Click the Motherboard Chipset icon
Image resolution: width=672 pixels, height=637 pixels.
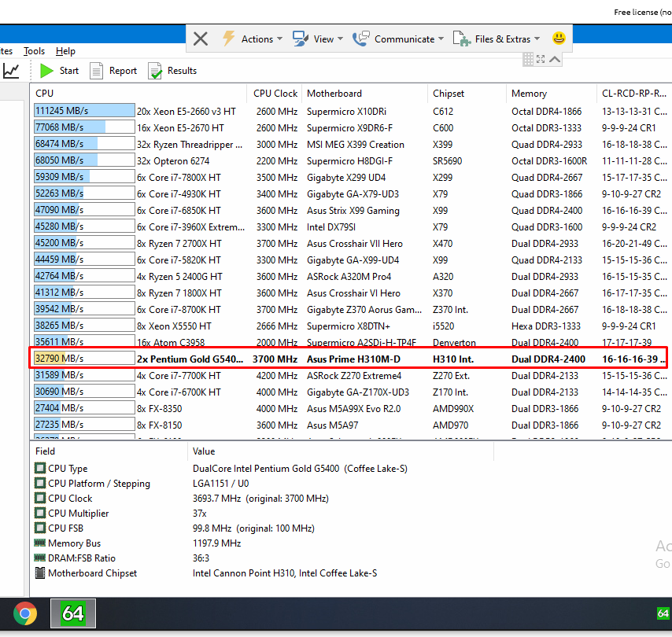point(40,573)
